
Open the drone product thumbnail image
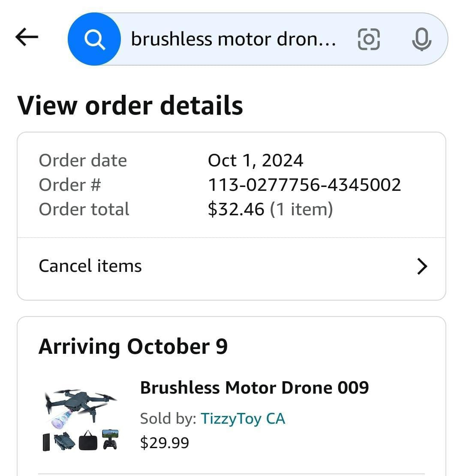click(x=81, y=419)
